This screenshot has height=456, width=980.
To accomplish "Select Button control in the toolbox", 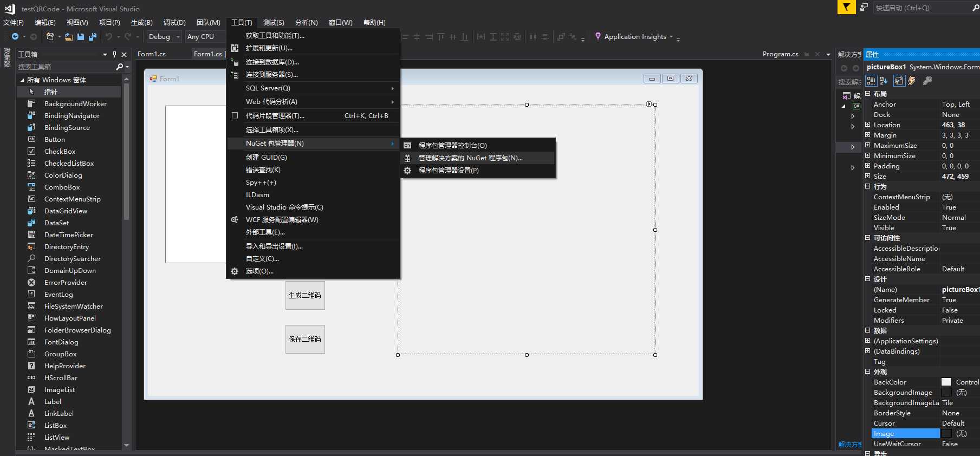I will tap(69, 140).
